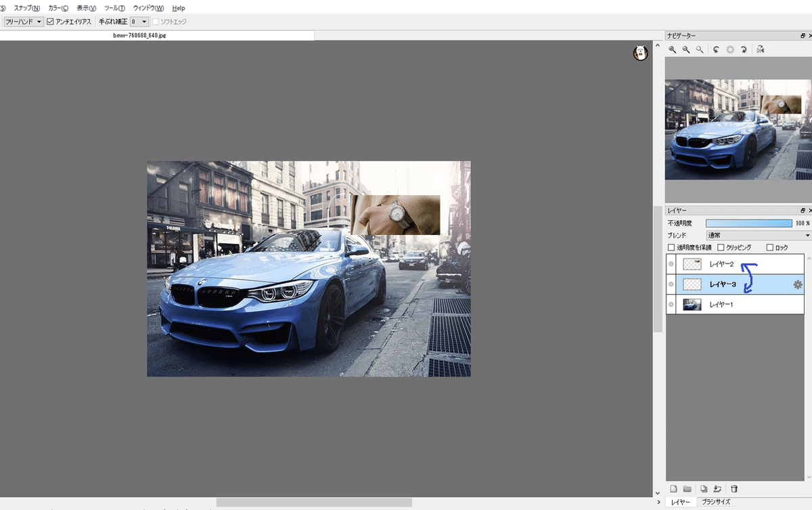This screenshot has height=510, width=812.
Task: Enable the ロック checkbox
Action: 770,248
